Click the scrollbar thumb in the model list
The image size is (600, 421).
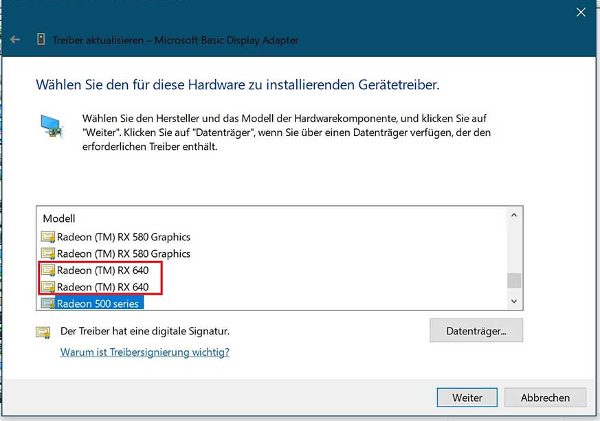(x=514, y=280)
